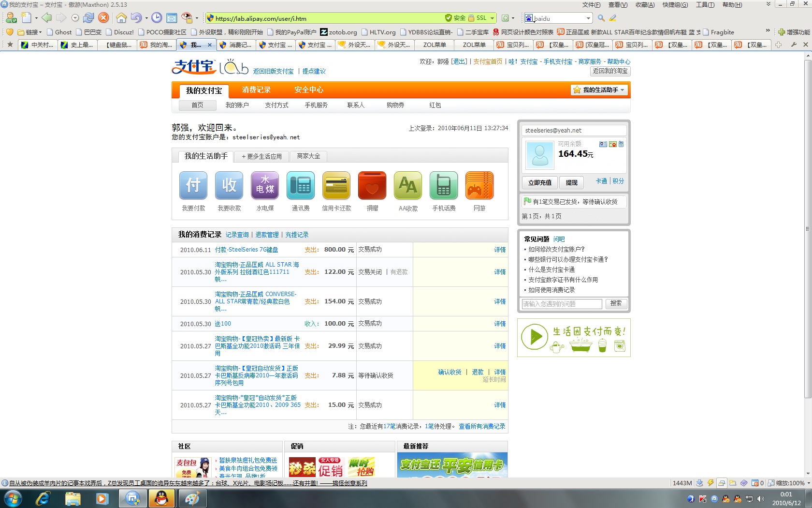Open the 捐赠 donation icon

(372, 185)
